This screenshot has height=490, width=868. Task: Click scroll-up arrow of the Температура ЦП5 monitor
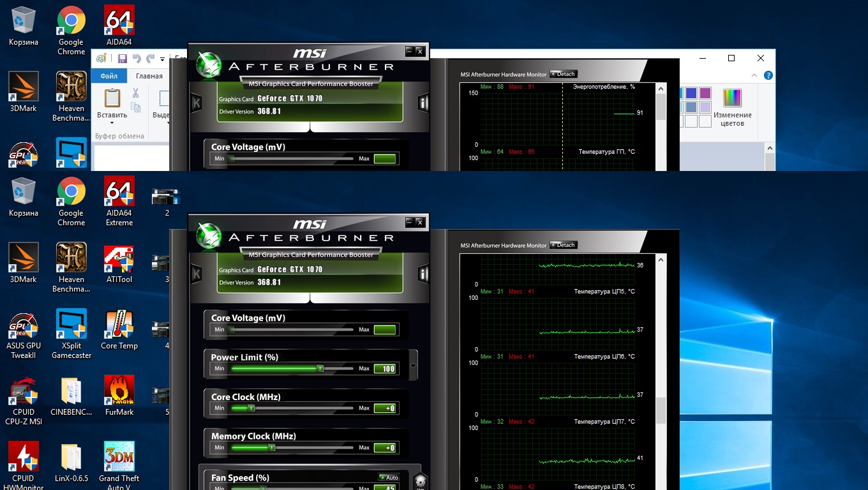click(x=661, y=260)
